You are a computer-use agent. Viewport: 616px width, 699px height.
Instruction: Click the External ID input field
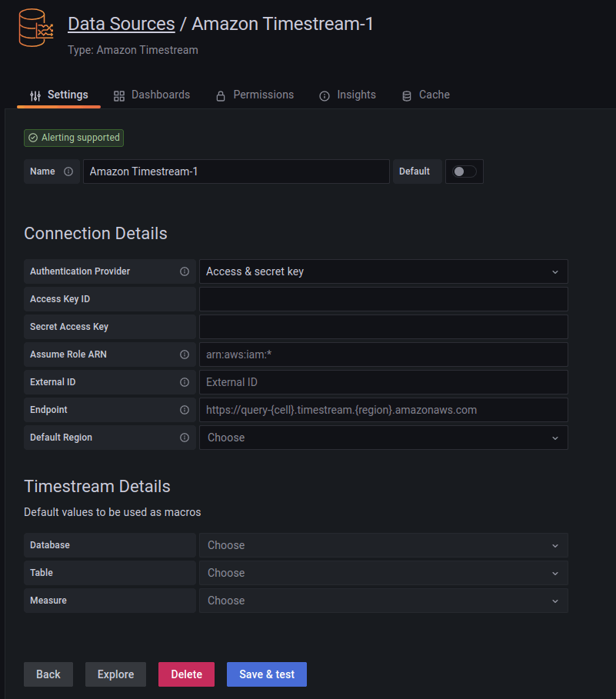point(383,382)
